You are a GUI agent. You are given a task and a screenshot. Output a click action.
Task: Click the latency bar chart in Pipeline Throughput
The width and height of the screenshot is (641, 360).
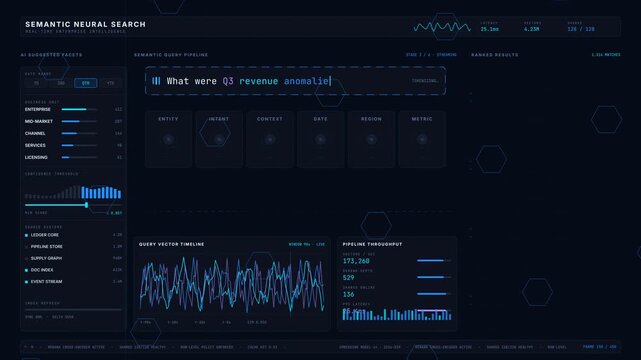[397, 314]
